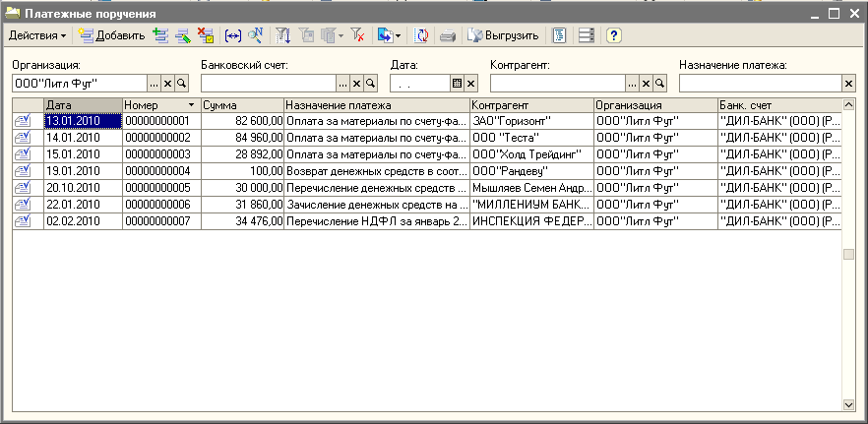Open the help question mark icon
The height and width of the screenshot is (424, 868).
613,35
